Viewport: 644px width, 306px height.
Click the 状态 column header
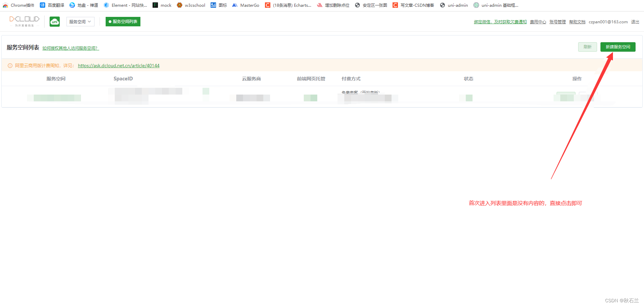point(468,79)
